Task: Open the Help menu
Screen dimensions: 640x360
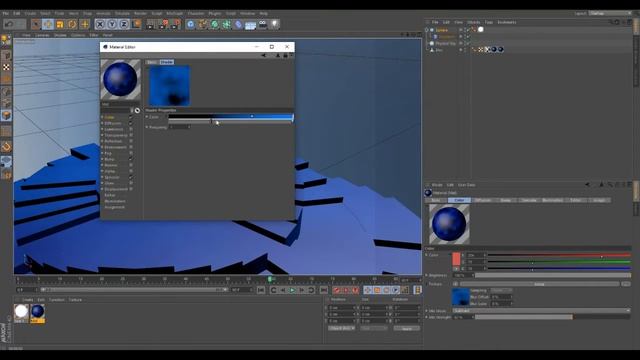Action: (264, 13)
